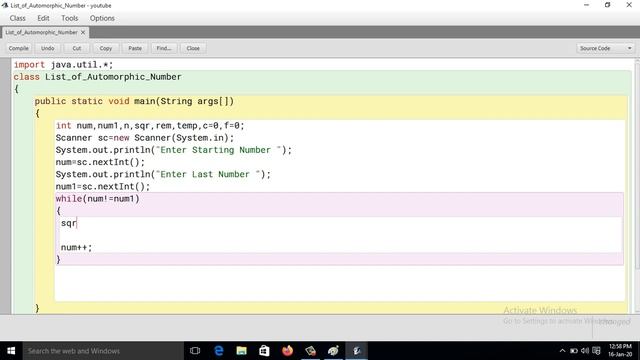Expand the Source Code dropdown
The height and width of the screenshot is (360, 640).
(x=605, y=48)
